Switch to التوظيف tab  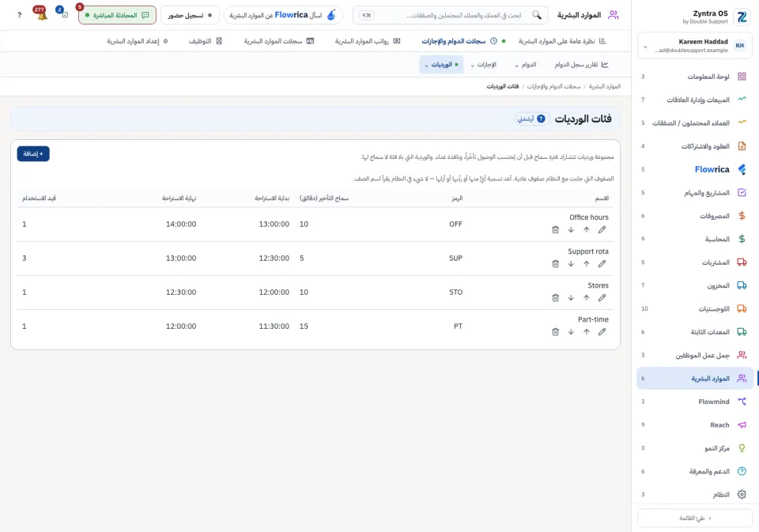click(x=206, y=41)
